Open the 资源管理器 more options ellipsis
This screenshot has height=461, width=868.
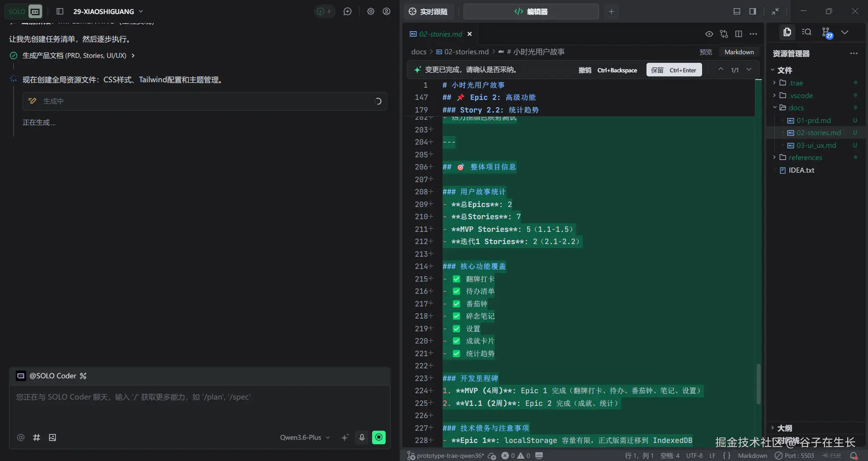tap(854, 53)
